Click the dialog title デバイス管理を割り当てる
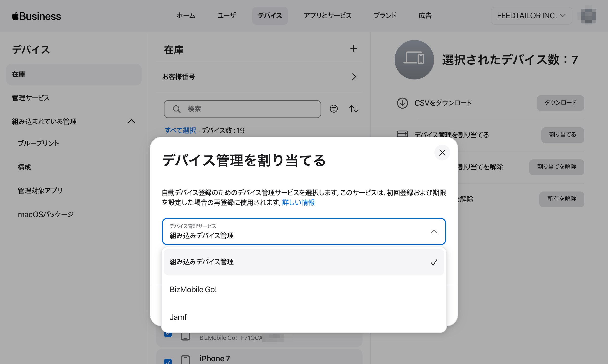This screenshot has width=608, height=364. point(244,160)
